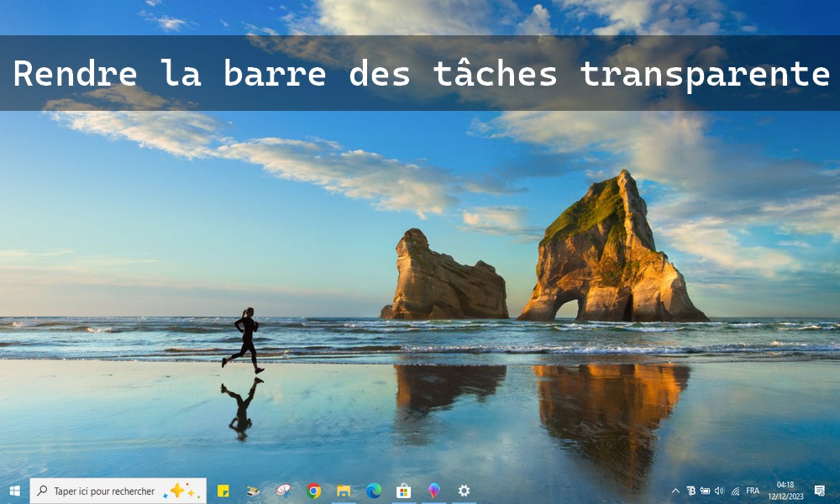Click the printer app on the taskbar
840x504 pixels.
pyautogui.click(x=251, y=491)
